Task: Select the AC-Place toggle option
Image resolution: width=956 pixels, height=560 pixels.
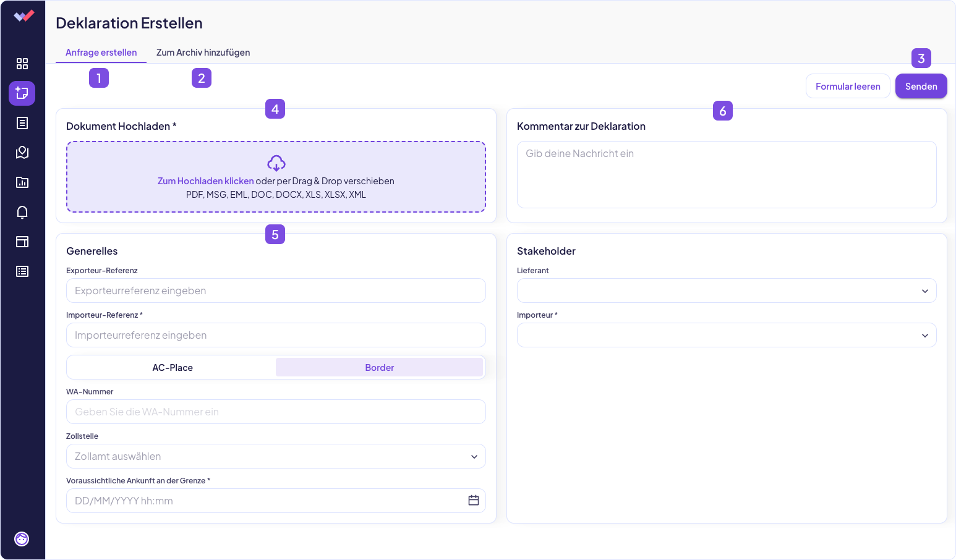Action: tap(173, 367)
